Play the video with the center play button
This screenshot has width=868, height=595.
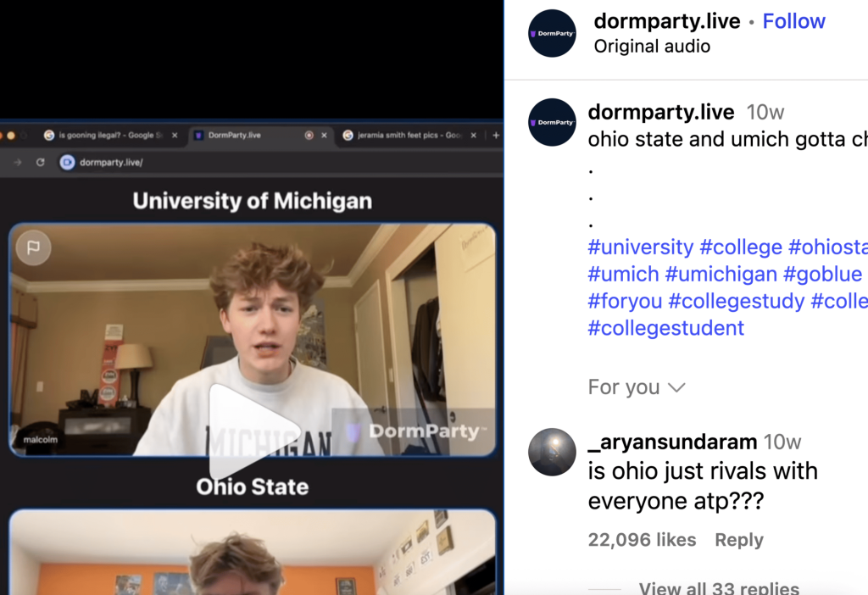[253, 431]
